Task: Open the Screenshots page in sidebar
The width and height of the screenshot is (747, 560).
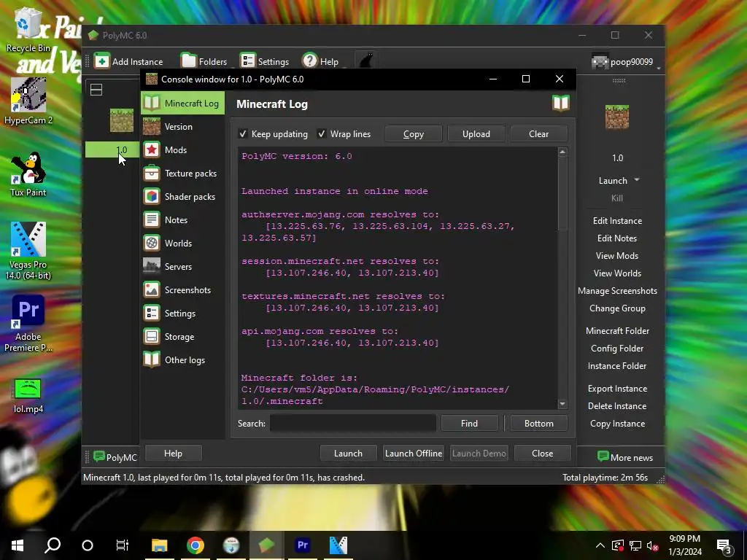Action: [x=182, y=289]
